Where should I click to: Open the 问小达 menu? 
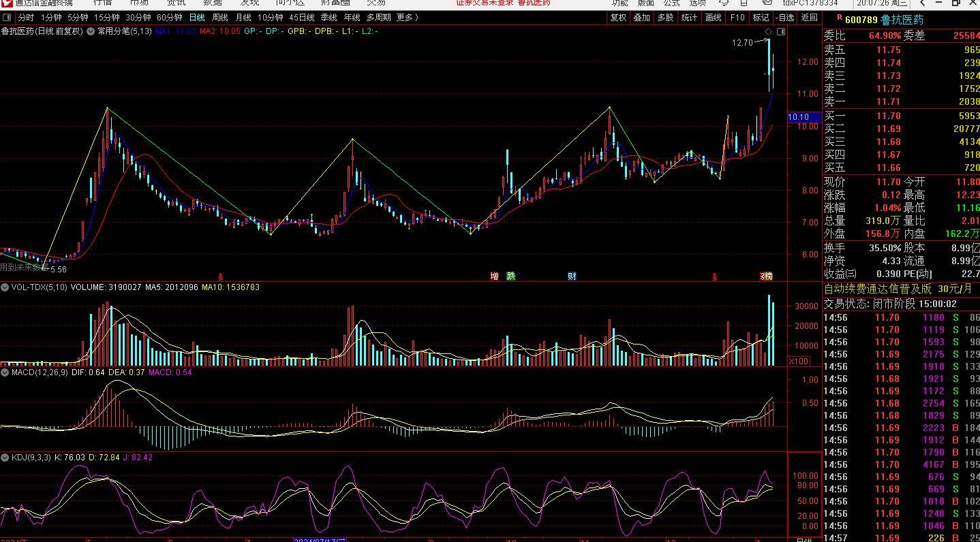pos(290,3)
